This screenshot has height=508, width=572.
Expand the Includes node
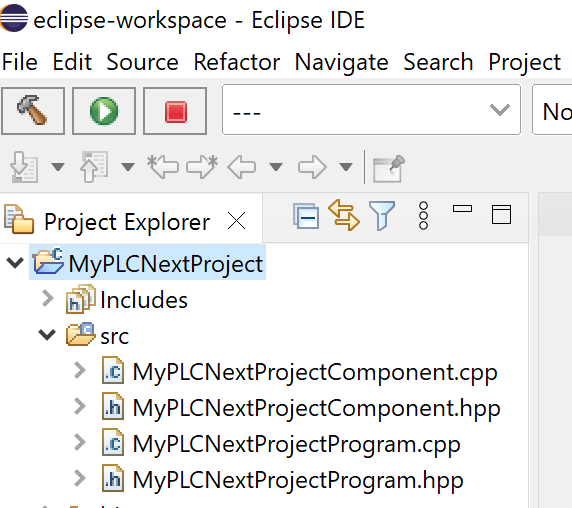click(48, 298)
